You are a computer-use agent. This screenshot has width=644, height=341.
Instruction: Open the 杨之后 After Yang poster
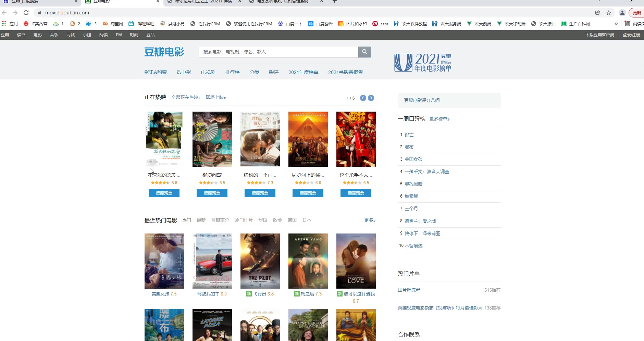[308, 261]
